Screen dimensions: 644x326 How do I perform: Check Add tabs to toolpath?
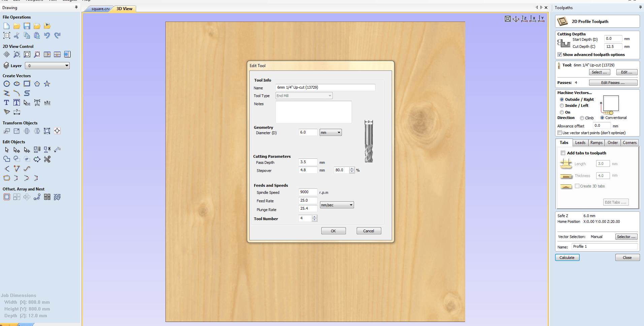point(563,153)
